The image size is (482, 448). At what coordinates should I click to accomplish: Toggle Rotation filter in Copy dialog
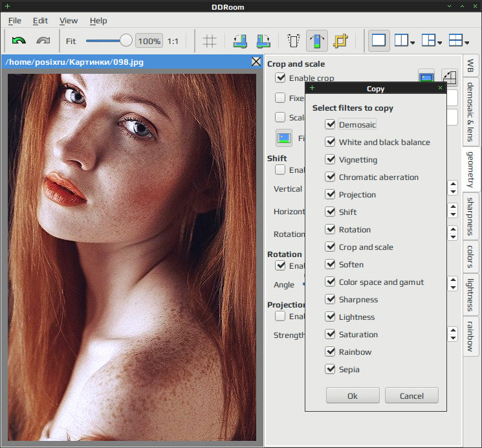click(330, 229)
